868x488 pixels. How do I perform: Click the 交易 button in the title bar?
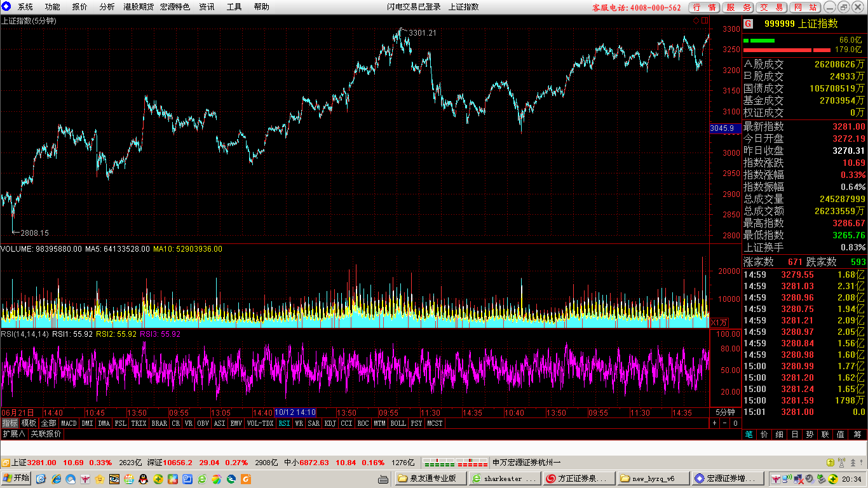(x=772, y=8)
